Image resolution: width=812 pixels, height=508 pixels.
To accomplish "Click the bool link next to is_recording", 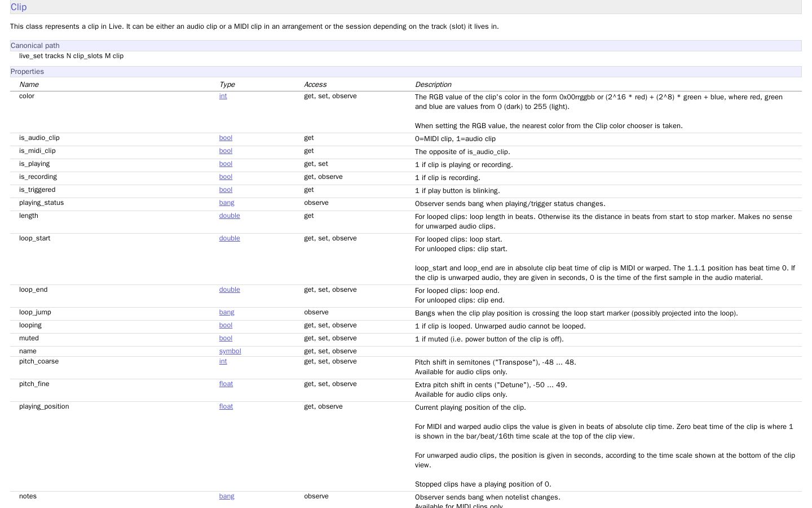I will 226,177.
